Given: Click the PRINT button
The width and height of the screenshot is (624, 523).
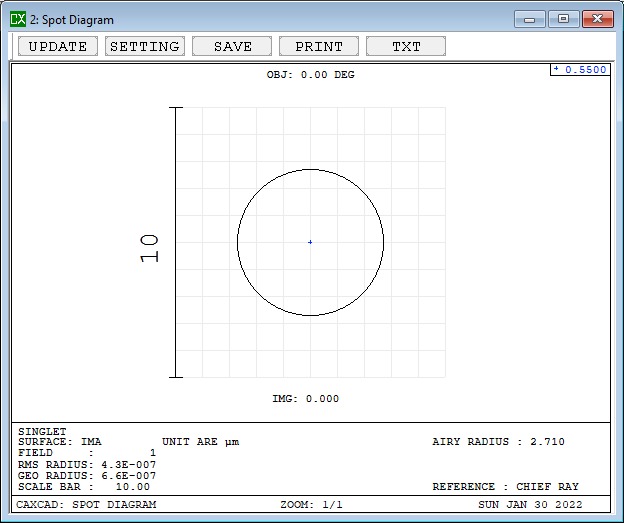Looking at the screenshot, I should (319, 46).
